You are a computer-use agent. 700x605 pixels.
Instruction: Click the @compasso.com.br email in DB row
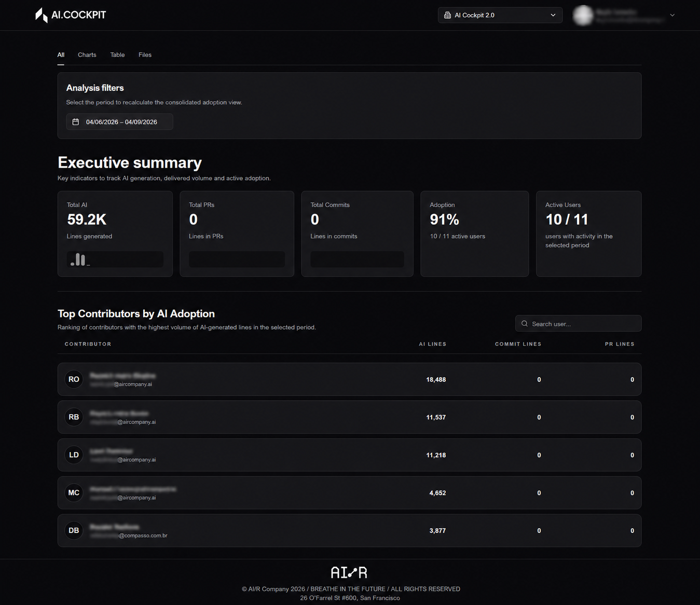point(143,535)
